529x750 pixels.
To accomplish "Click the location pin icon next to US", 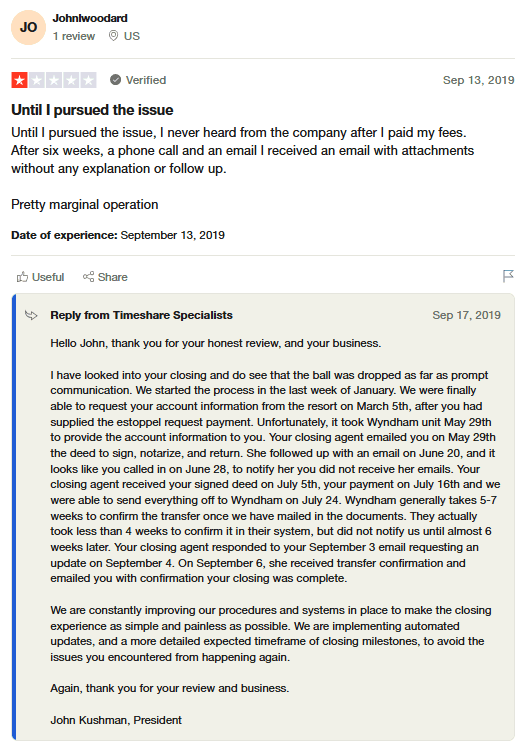I will [x=113, y=36].
